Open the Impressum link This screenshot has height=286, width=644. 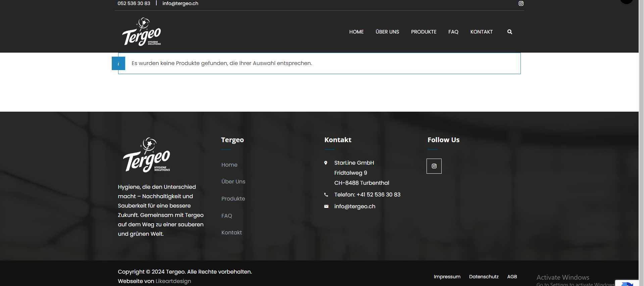[447, 277]
